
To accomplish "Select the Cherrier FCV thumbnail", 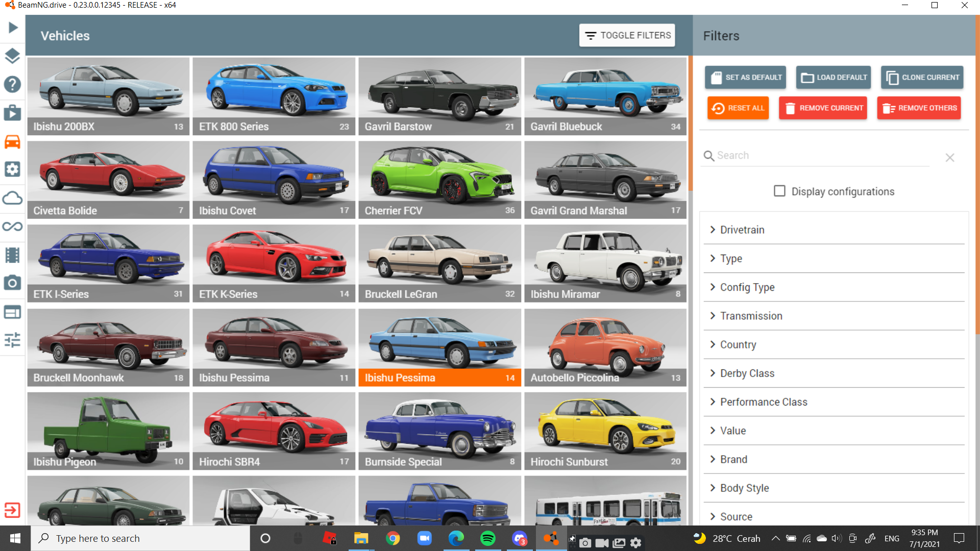I will pyautogui.click(x=439, y=180).
